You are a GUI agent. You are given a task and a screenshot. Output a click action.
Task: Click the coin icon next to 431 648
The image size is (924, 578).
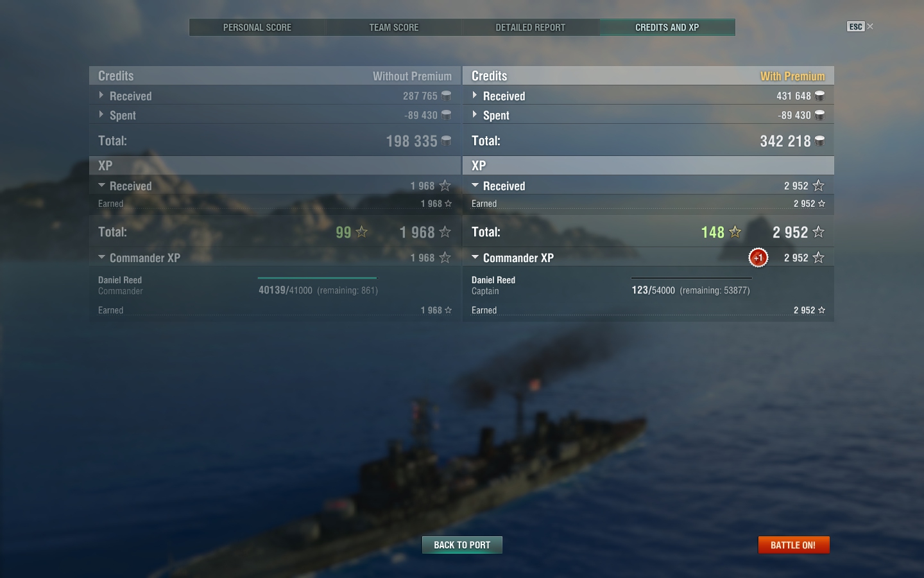click(x=819, y=96)
